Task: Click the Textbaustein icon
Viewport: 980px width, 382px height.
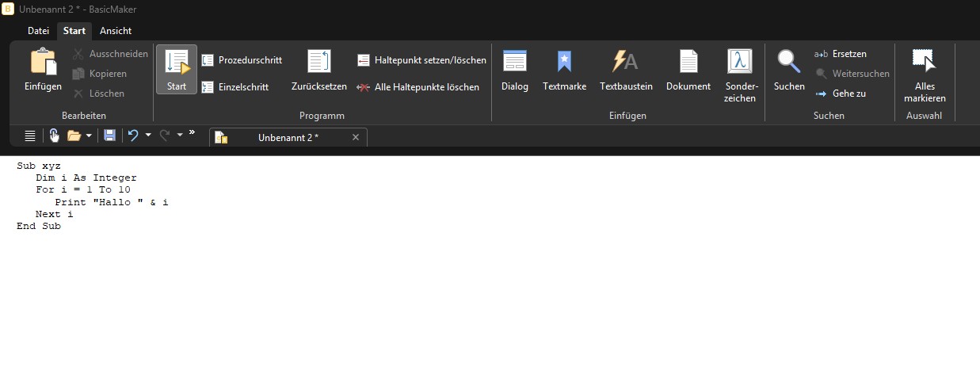Action: (x=625, y=62)
